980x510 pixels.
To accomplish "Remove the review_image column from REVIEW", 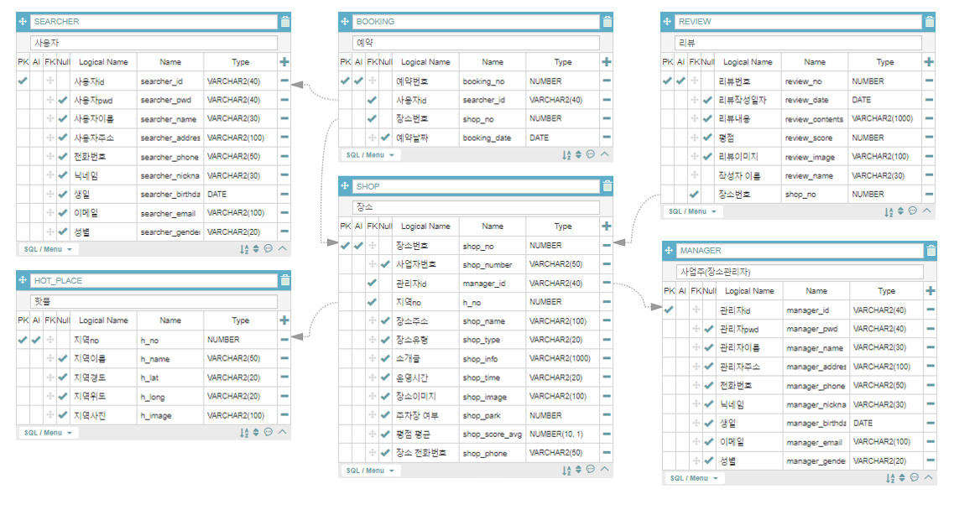I will pos(929,157).
